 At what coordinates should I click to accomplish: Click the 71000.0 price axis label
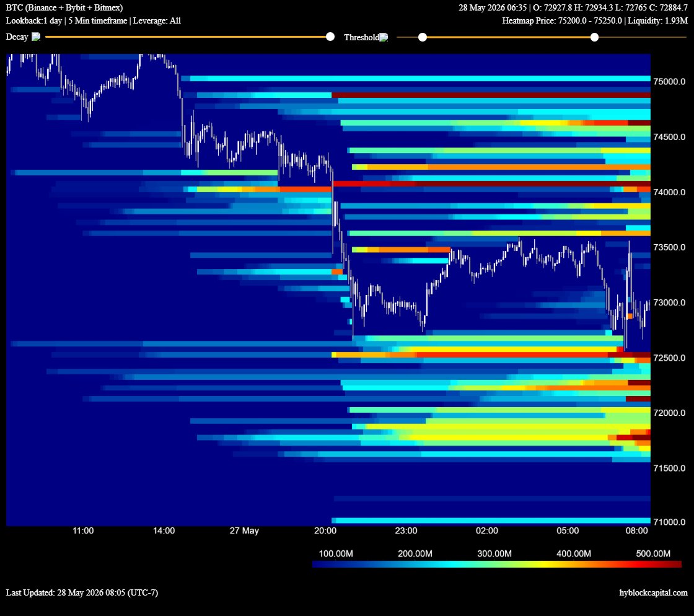(x=669, y=522)
